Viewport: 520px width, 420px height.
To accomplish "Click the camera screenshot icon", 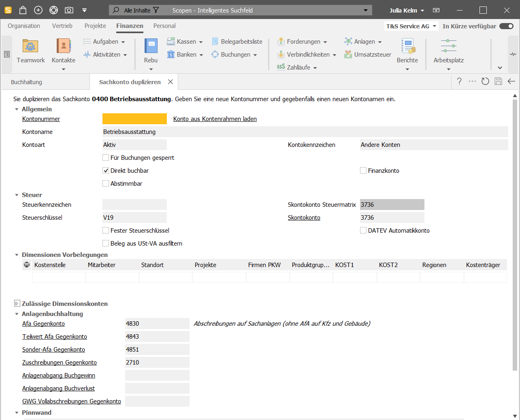I will pyautogui.click(x=69, y=10).
